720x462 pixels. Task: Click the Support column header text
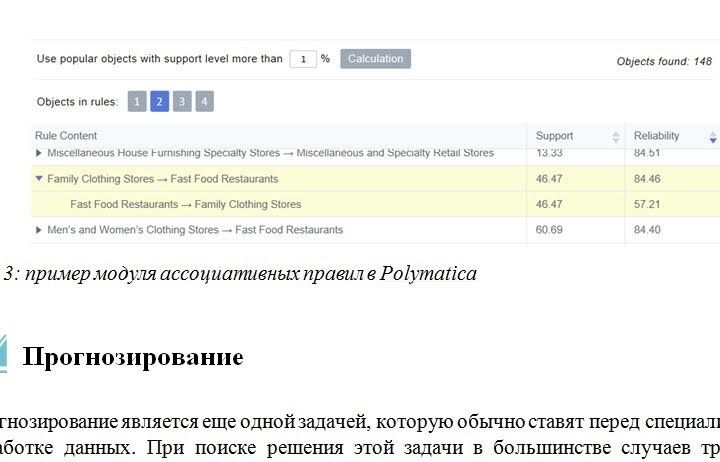point(554,136)
